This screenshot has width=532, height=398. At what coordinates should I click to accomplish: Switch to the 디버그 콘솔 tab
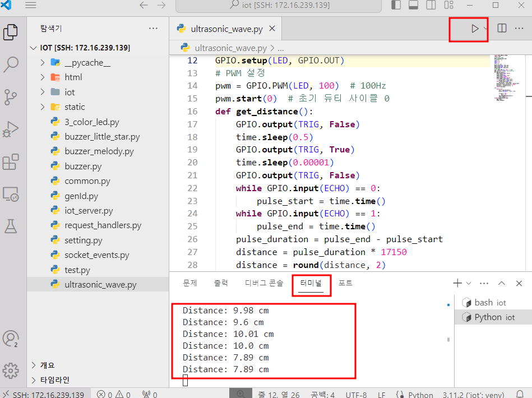264,284
